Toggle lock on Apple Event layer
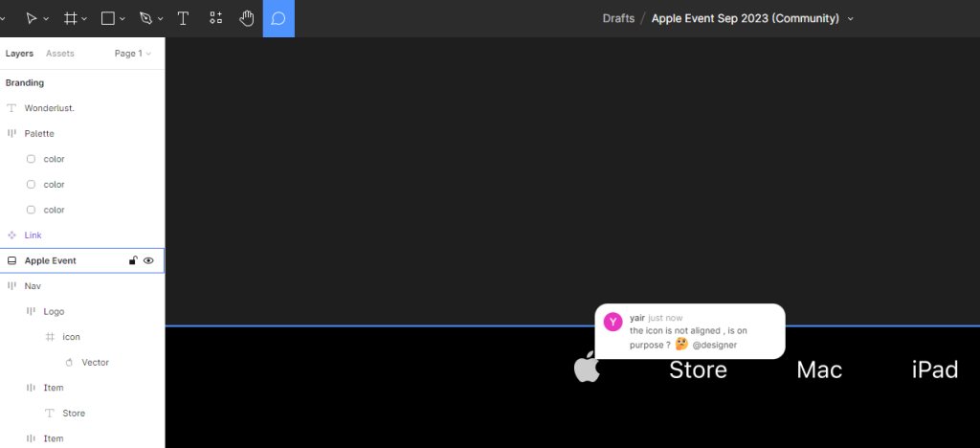 pos(133,260)
